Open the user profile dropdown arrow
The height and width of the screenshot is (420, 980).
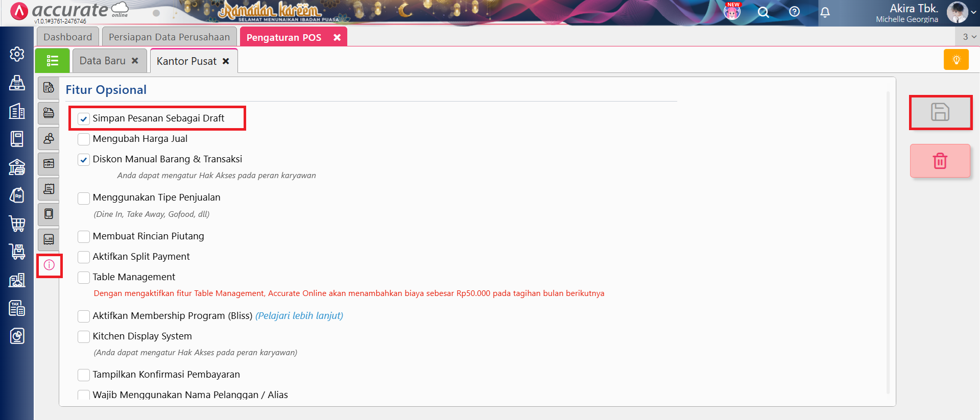pos(973,13)
